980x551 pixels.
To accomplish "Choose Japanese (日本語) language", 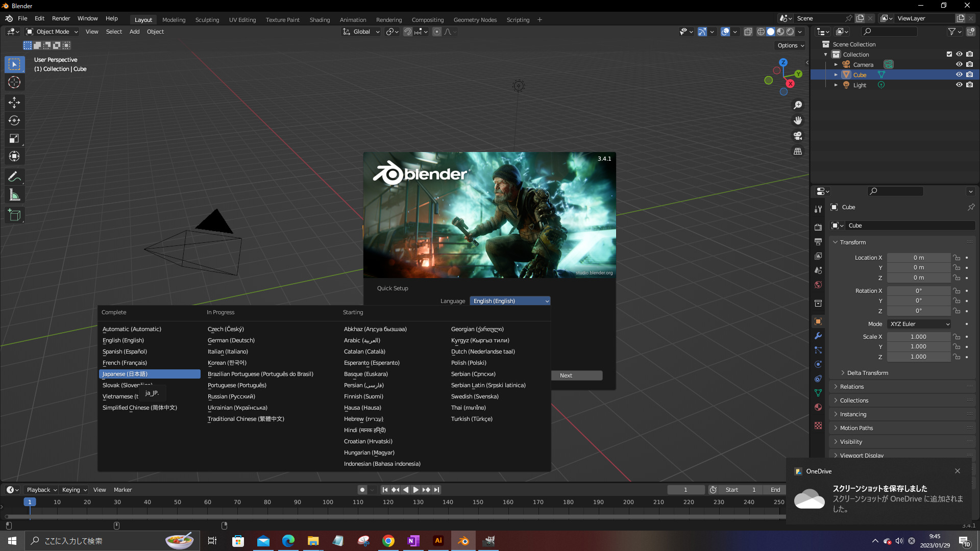I will pyautogui.click(x=150, y=374).
